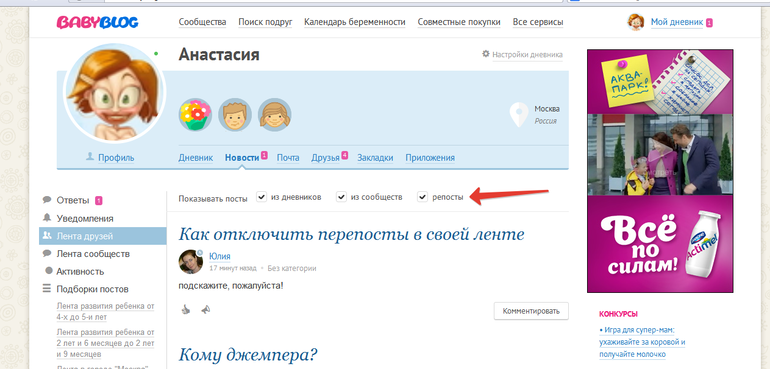Open Поиск подруг in the top navigation

(x=265, y=22)
